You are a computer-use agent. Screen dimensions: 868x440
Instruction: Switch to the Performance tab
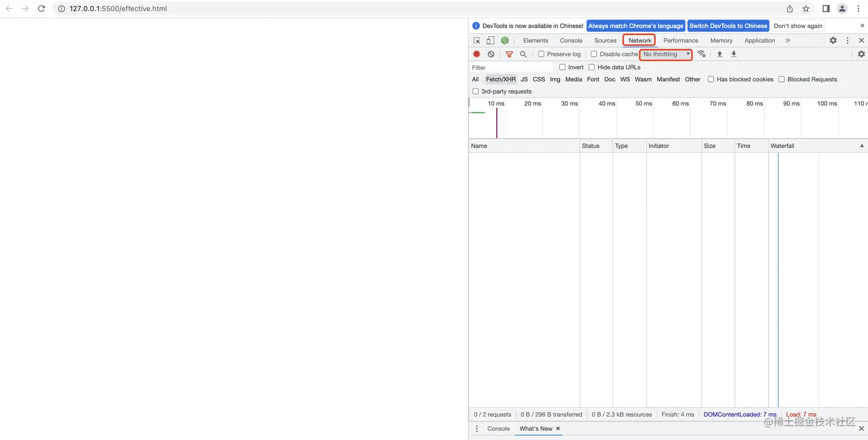point(681,41)
